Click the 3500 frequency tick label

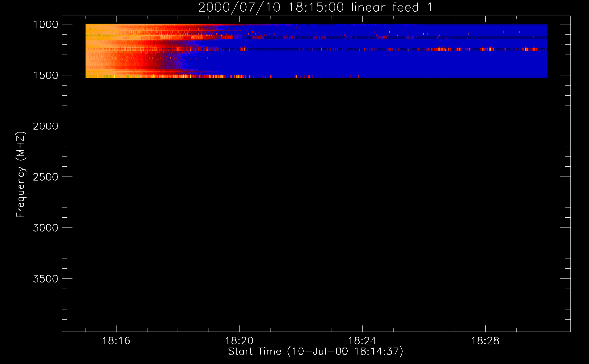46,279
